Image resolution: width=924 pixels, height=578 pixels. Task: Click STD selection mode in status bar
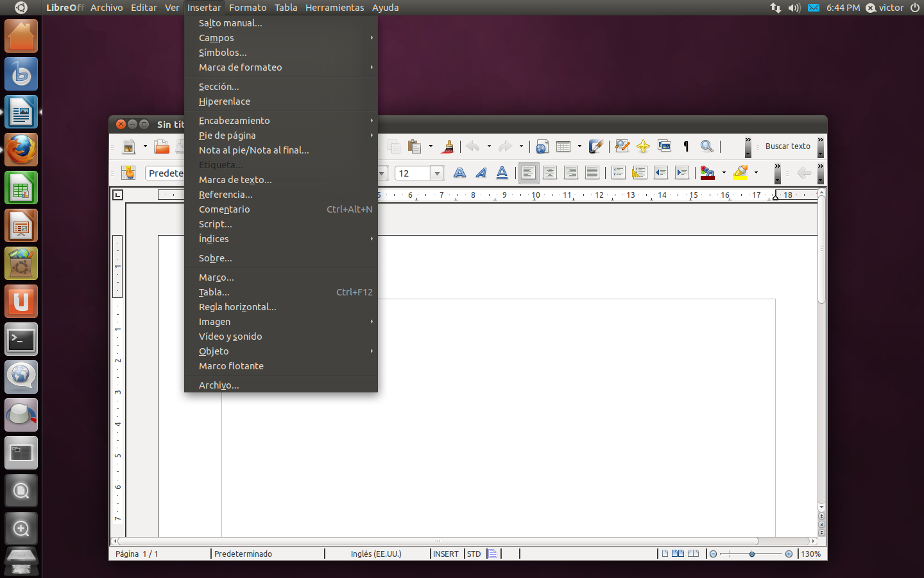pos(474,554)
